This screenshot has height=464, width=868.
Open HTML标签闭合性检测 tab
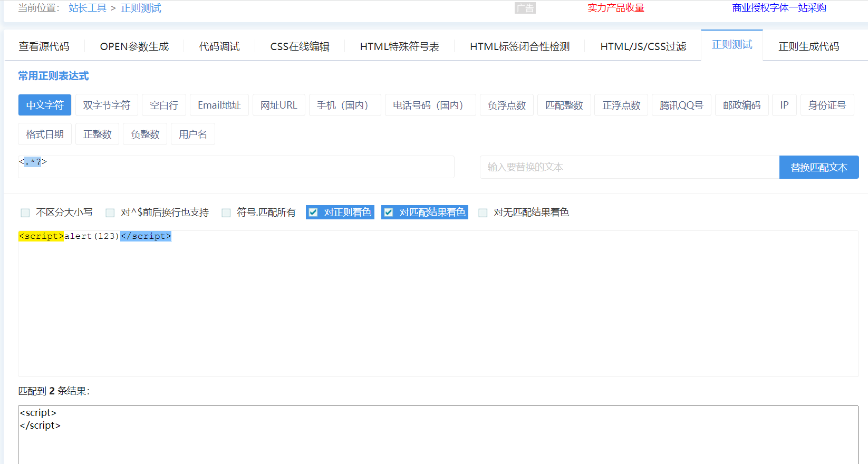tap(520, 46)
